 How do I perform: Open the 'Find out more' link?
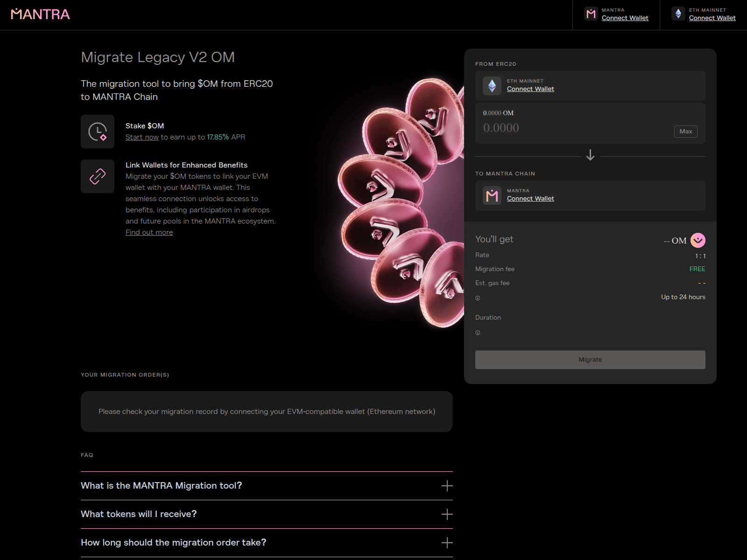click(148, 232)
